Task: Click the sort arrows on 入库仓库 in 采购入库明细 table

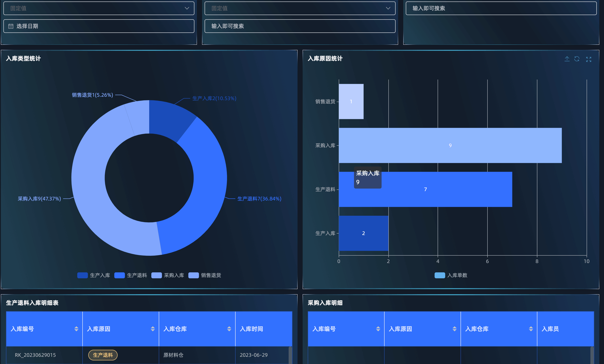Action: click(x=531, y=329)
